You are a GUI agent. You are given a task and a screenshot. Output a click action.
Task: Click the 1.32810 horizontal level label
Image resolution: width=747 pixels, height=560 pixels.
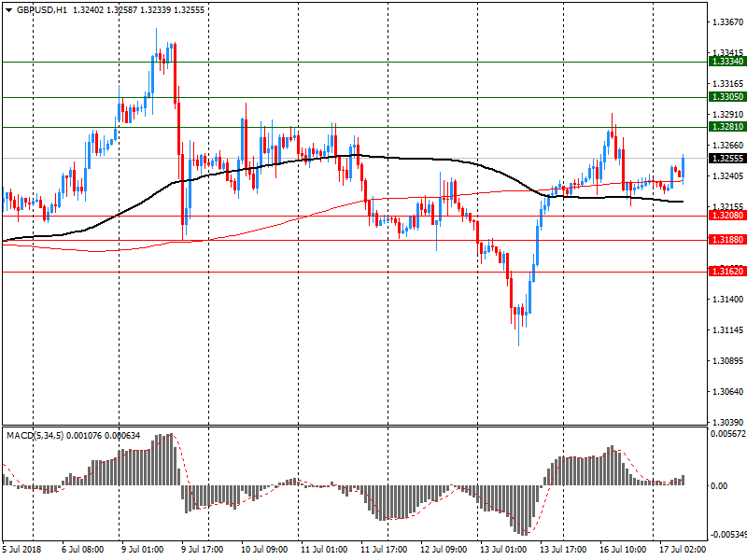(x=726, y=127)
